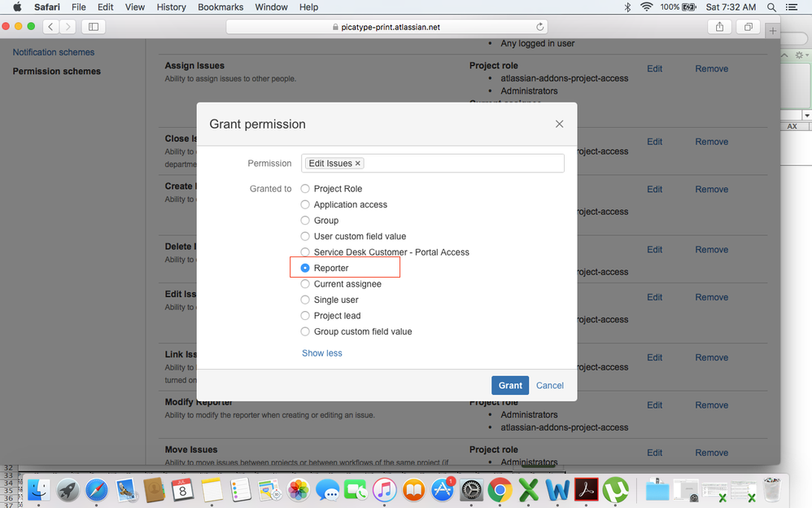Open Notification Center menu bar icon
The image size is (812, 508).
[792, 7]
